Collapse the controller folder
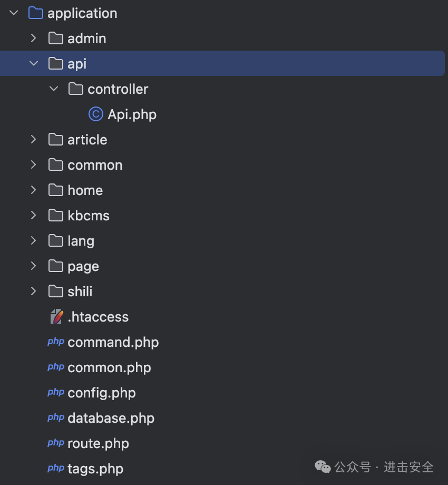The width and height of the screenshot is (448, 485). (x=54, y=89)
